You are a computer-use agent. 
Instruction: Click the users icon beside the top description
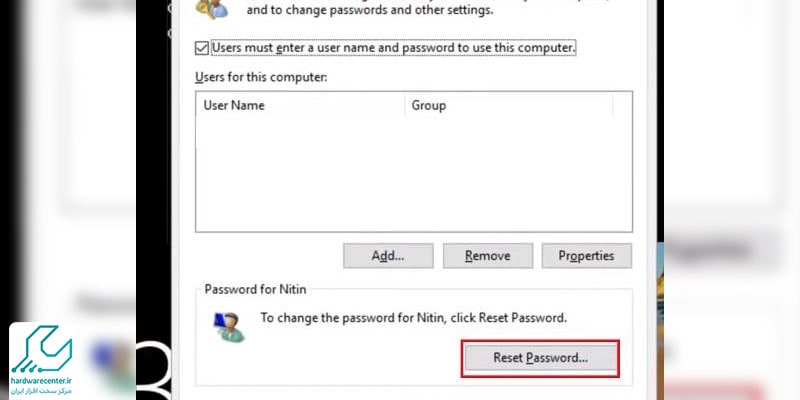(x=212, y=9)
